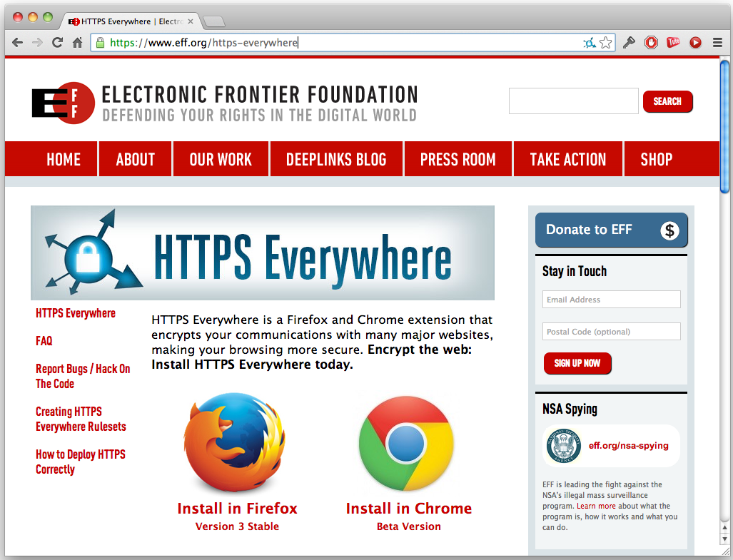733x560 pixels.
Task: Open the FAQ link
Action: pyautogui.click(x=44, y=341)
